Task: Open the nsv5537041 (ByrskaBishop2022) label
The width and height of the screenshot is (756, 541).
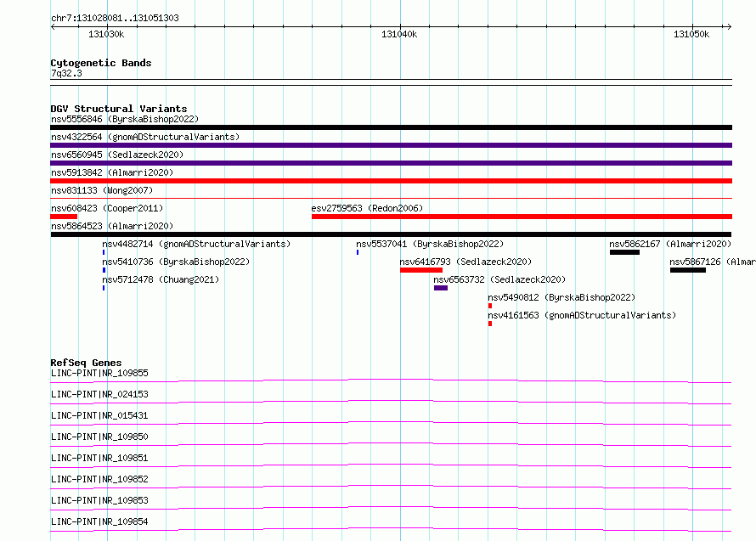Action: coord(430,244)
